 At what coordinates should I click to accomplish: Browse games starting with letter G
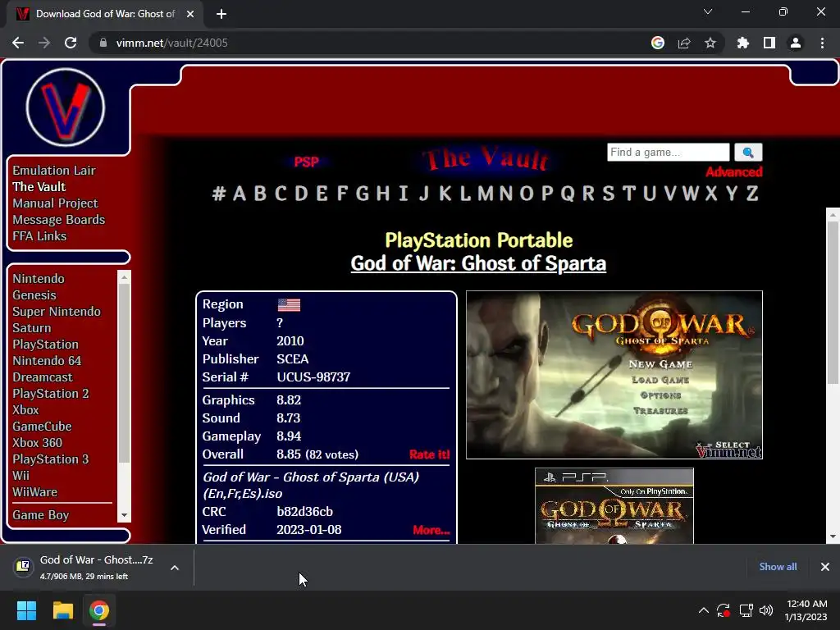(363, 193)
